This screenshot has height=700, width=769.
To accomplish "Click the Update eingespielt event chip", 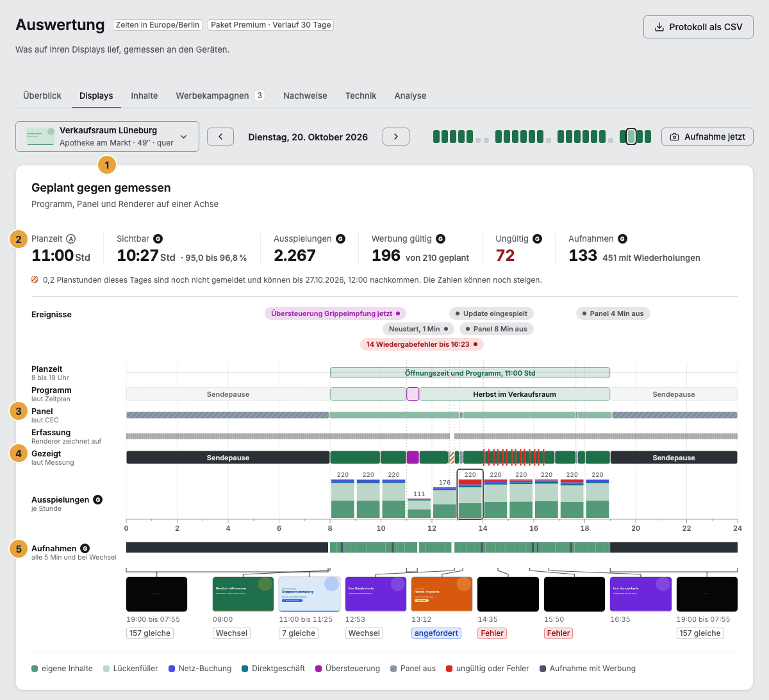I will tap(492, 313).
